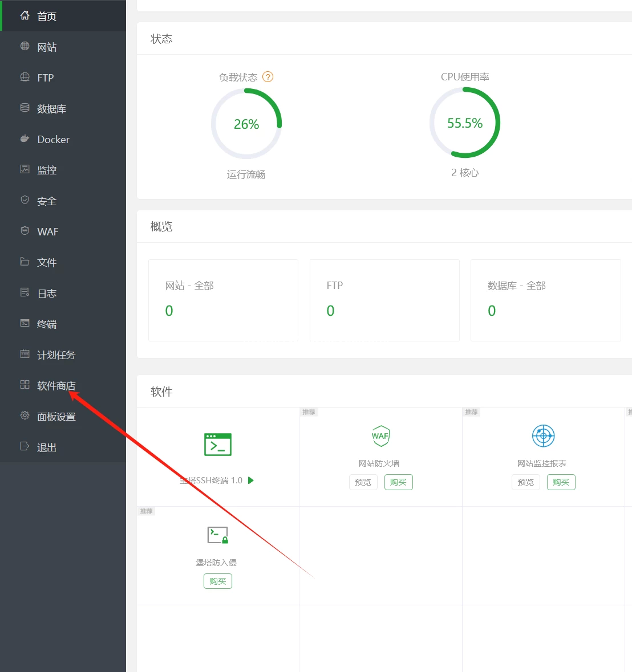The height and width of the screenshot is (672, 632).
Task: Click the 26% load status gauge
Action: coord(246,124)
